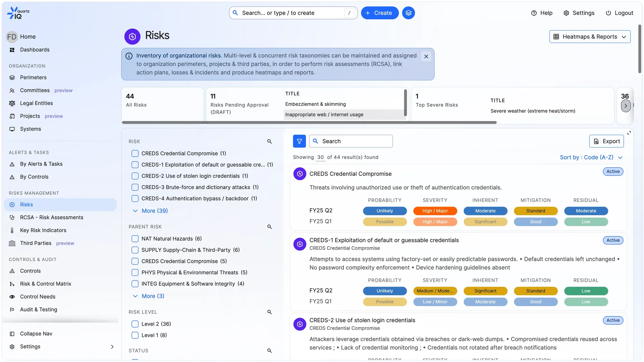Click the Key Risk Indicators thermometer icon
The width and height of the screenshot is (644, 362).
pos(12,230)
